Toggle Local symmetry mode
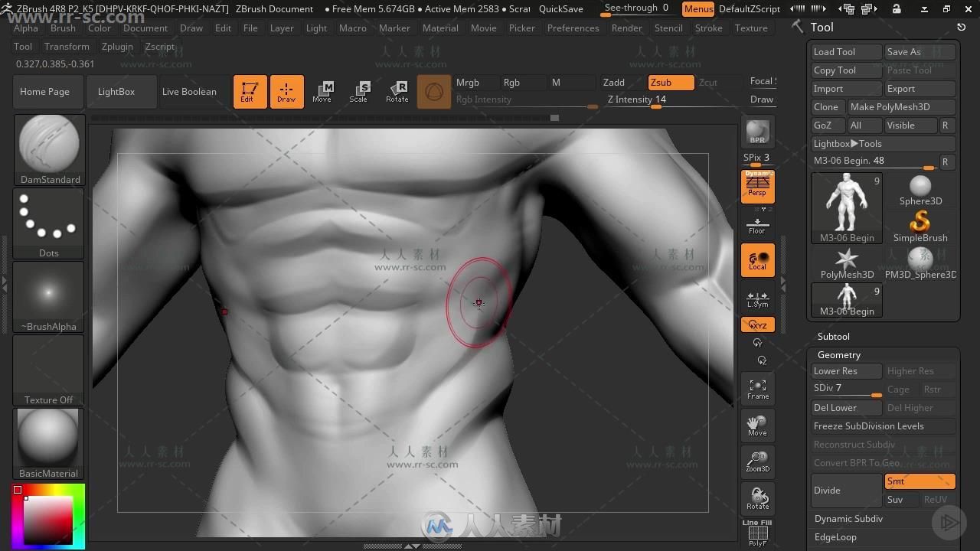 click(x=757, y=260)
